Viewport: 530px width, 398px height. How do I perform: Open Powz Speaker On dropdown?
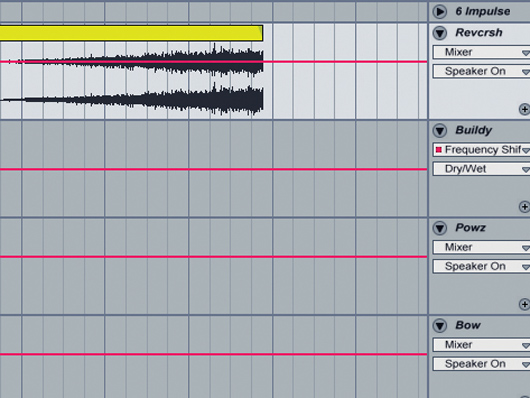481,266
